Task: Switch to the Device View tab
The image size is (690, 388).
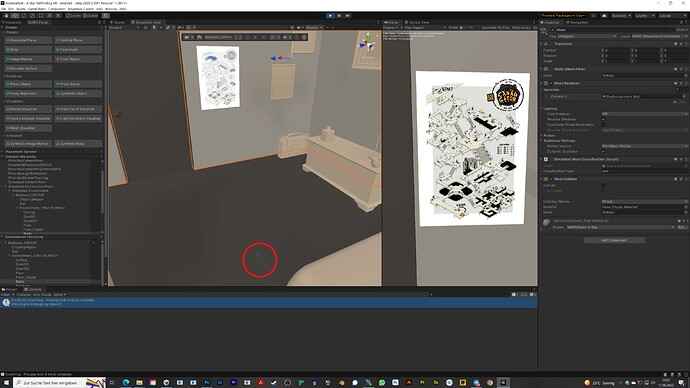Action: [417, 22]
